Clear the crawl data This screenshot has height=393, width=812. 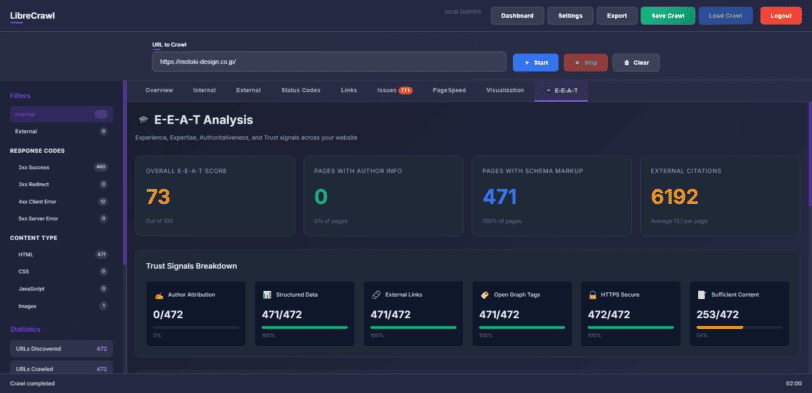pyautogui.click(x=636, y=63)
